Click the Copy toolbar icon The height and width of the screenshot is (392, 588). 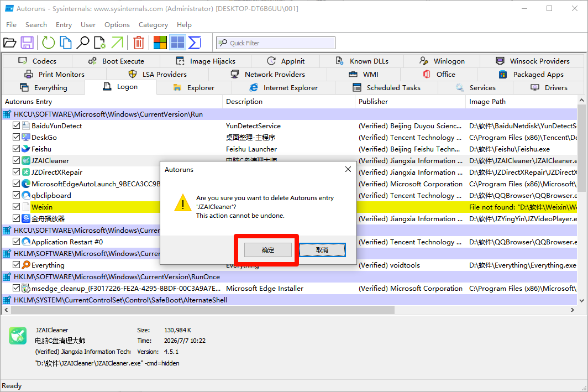coord(66,43)
